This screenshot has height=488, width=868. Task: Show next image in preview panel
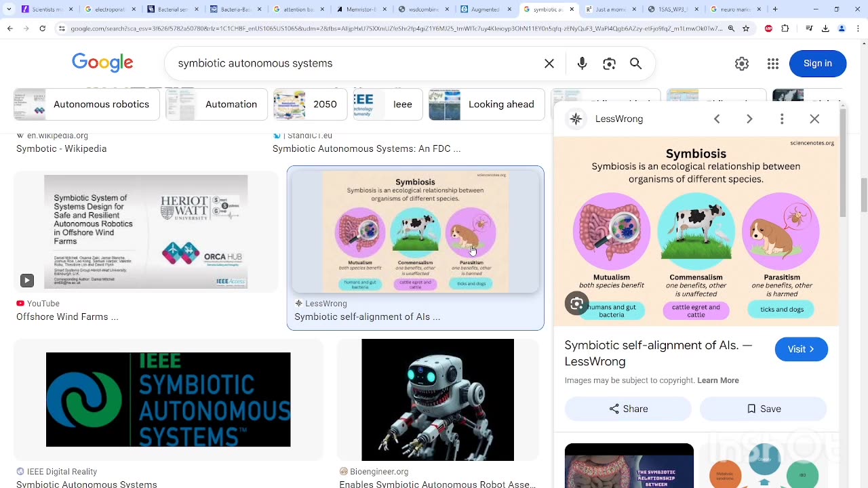(x=749, y=119)
